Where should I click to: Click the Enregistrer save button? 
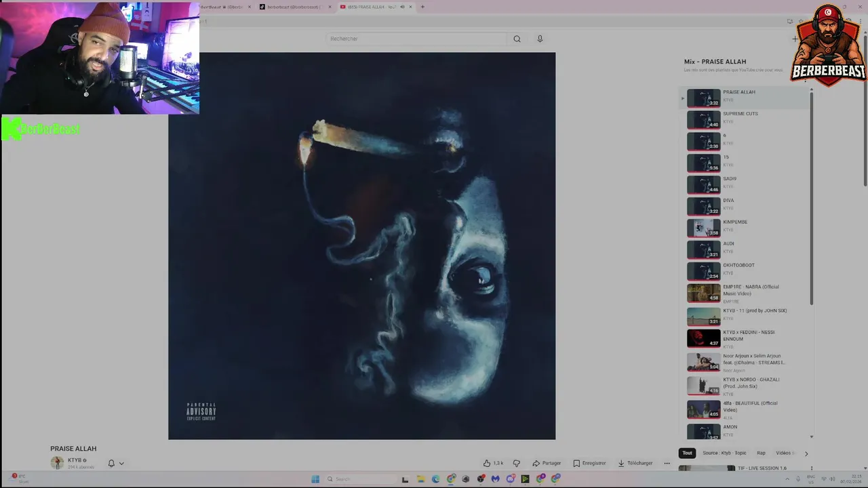pyautogui.click(x=589, y=463)
